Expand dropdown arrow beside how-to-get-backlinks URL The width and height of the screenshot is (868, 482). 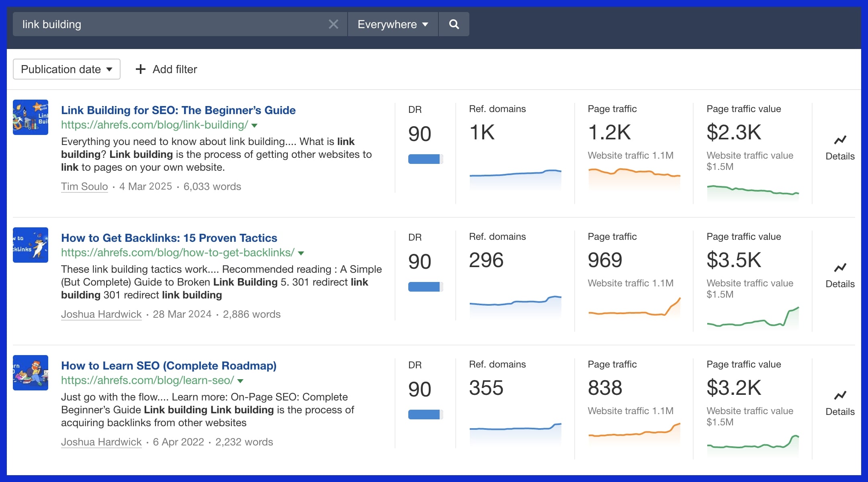click(301, 253)
